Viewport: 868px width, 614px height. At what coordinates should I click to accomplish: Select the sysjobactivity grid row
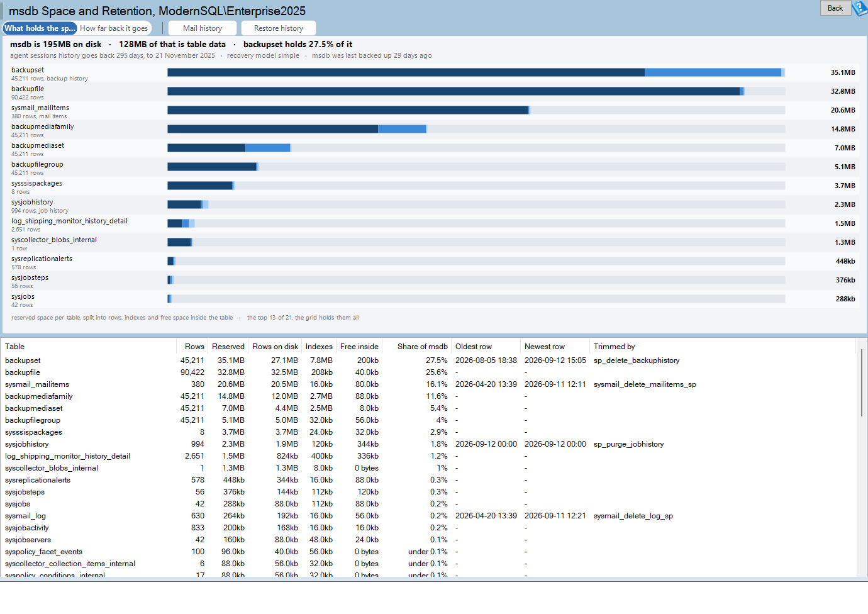[x=429, y=528]
